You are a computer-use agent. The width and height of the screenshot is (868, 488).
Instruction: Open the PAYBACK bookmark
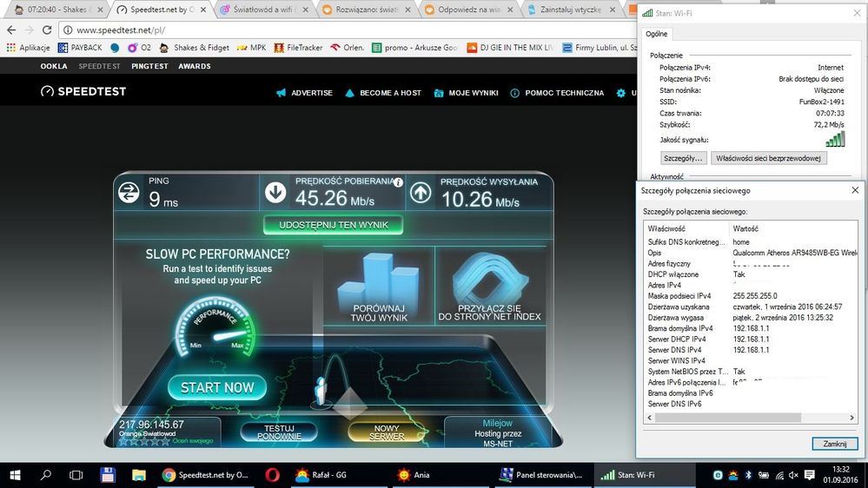(80, 48)
